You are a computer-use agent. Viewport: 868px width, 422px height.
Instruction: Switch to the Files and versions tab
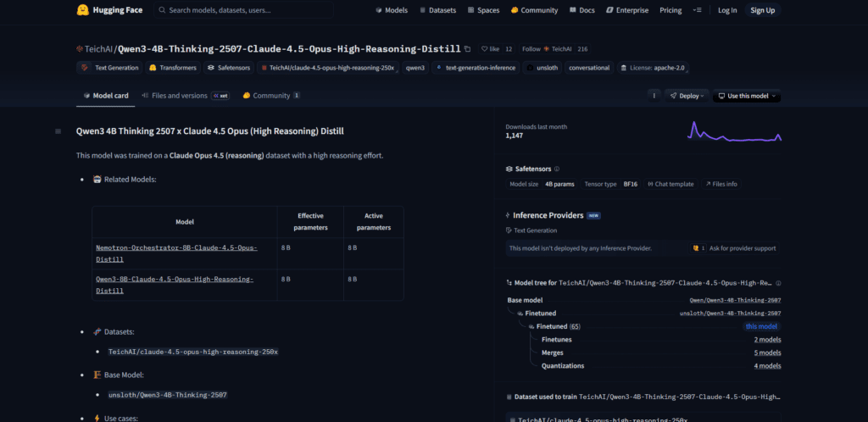(x=186, y=96)
